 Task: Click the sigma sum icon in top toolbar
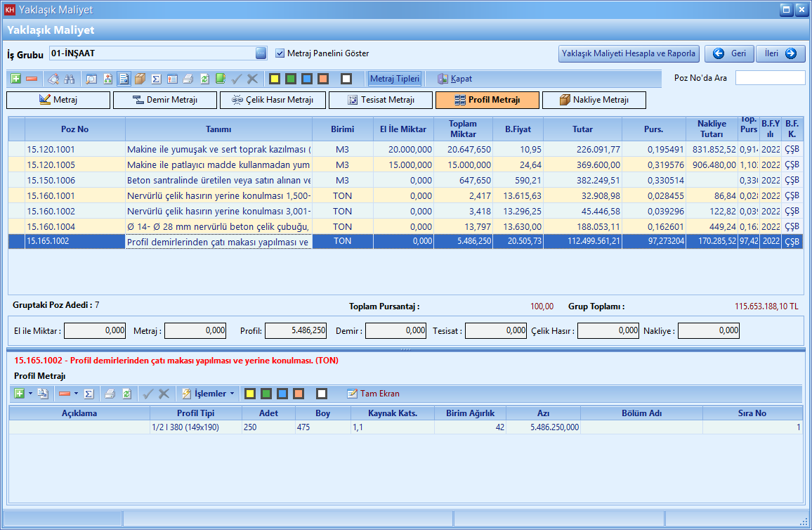156,79
